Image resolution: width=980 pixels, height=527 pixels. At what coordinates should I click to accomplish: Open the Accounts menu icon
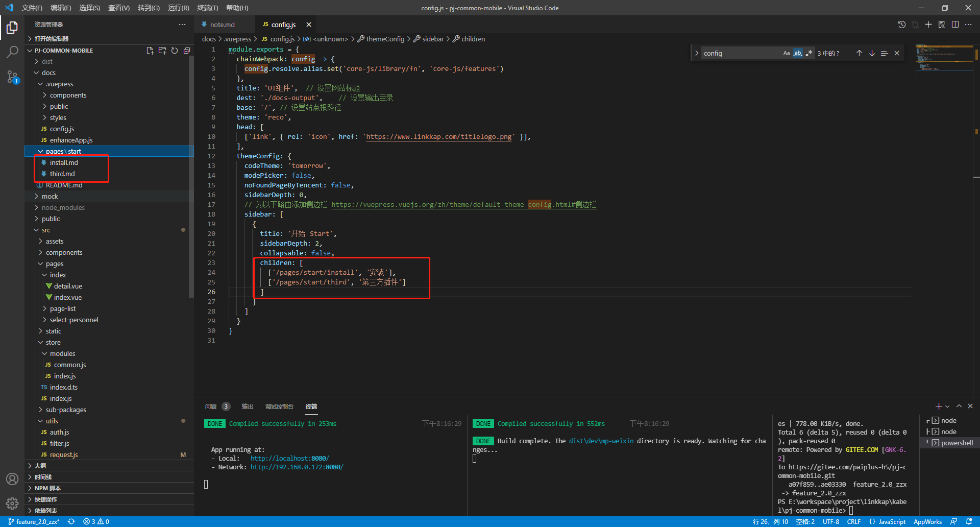tap(12, 479)
